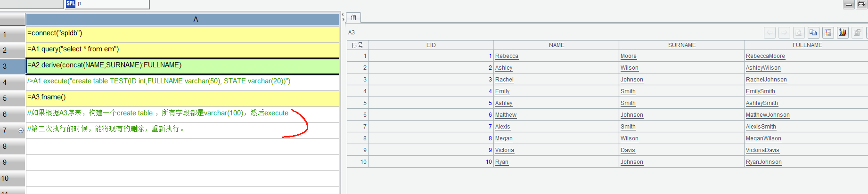This screenshot has width=868, height=194.
Task: Click the magnifier drill-through icon
Action: [799, 32]
